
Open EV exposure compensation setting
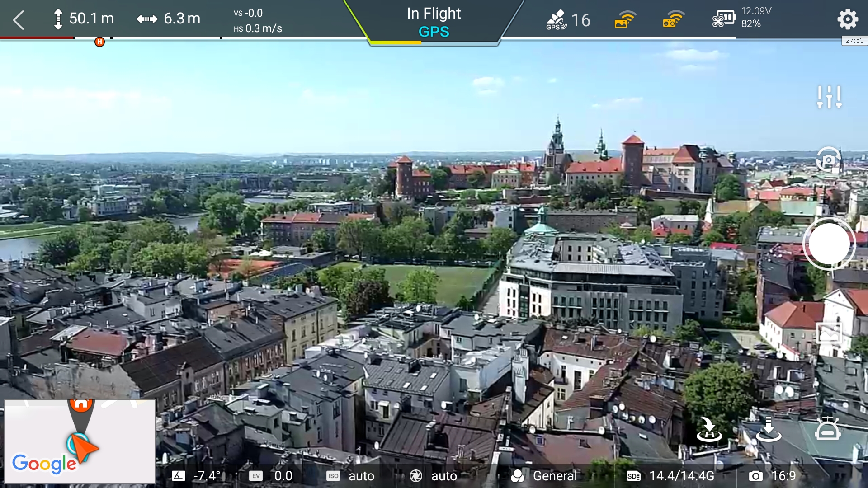click(271, 476)
